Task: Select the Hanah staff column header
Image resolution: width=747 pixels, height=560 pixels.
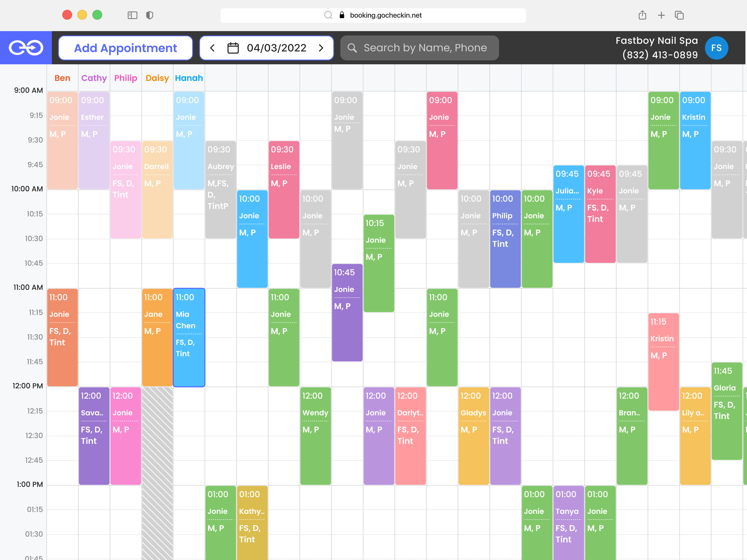Action: point(189,78)
